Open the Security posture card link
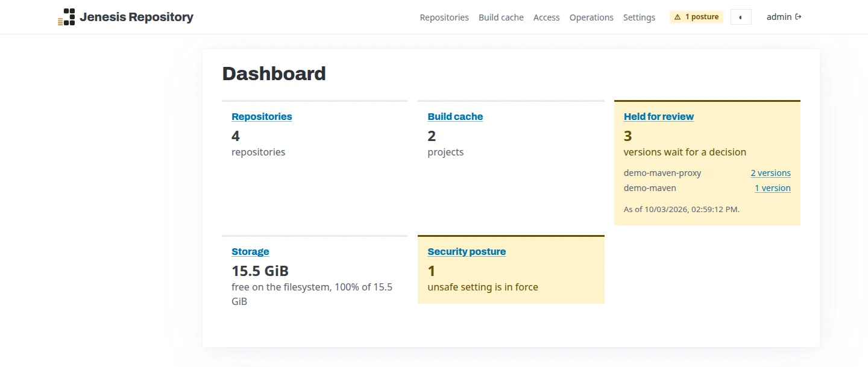The height and width of the screenshot is (367, 868). [x=467, y=251]
